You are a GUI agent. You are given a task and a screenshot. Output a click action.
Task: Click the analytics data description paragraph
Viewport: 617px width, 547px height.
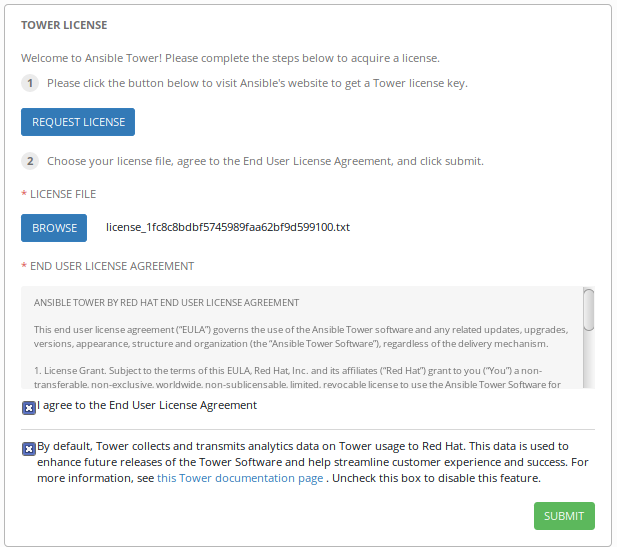pos(300,462)
